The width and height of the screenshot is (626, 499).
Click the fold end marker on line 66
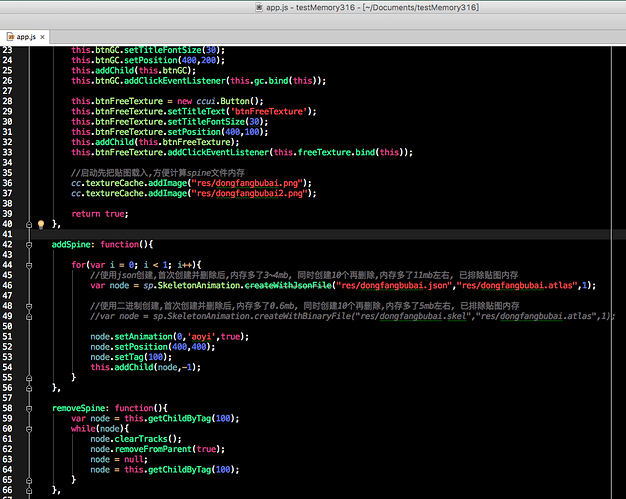29,490
